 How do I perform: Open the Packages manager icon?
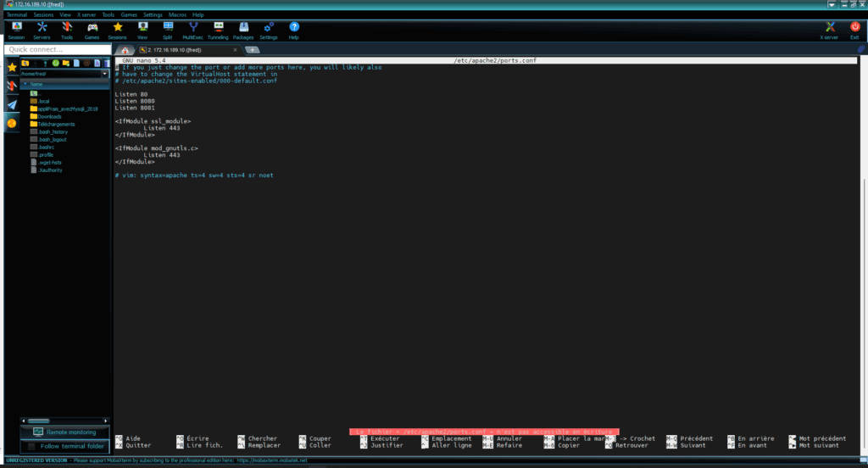click(242, 31)
